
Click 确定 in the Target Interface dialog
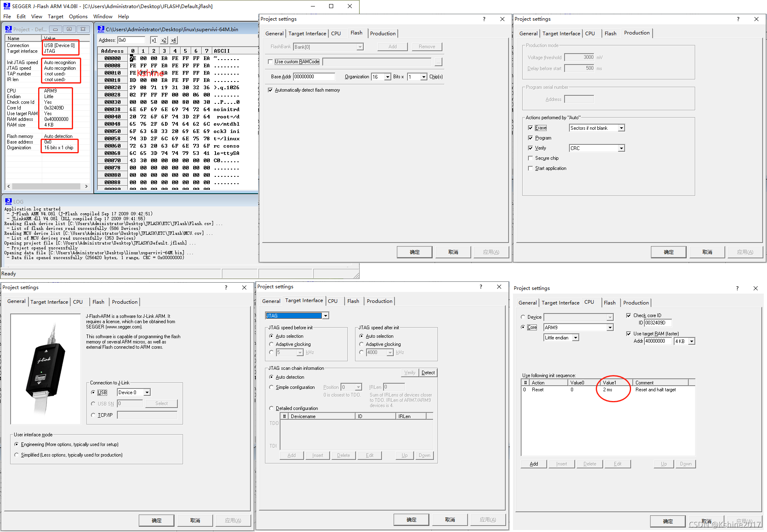pos(412,520)
